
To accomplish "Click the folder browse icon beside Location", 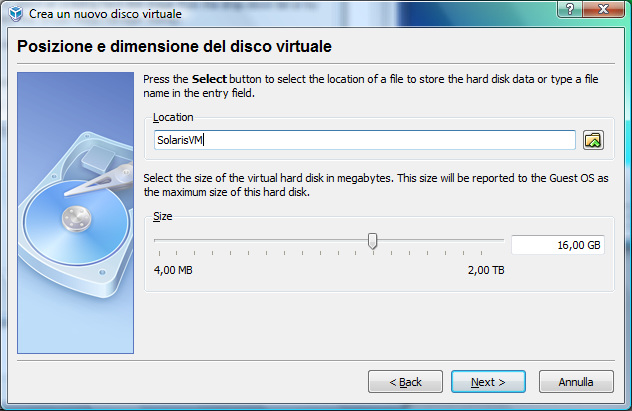I will click(x=594, y=140).
